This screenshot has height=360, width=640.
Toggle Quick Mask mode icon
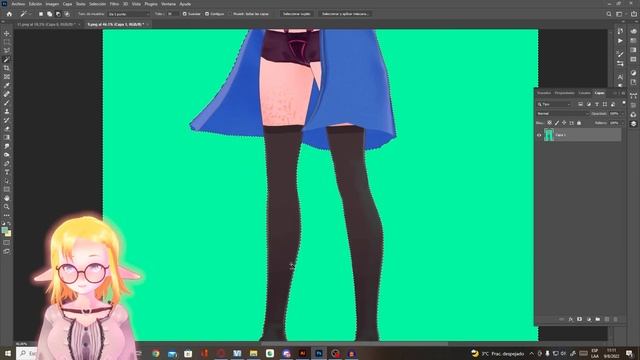(7, 242)
